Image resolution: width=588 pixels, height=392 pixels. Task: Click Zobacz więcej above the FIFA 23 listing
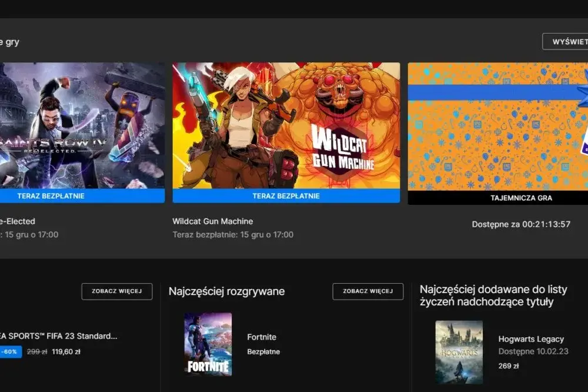point(117,291)
